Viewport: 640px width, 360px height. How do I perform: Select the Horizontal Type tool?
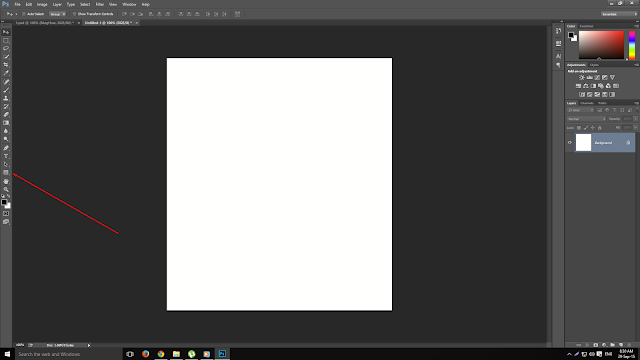tap(6, 156)
